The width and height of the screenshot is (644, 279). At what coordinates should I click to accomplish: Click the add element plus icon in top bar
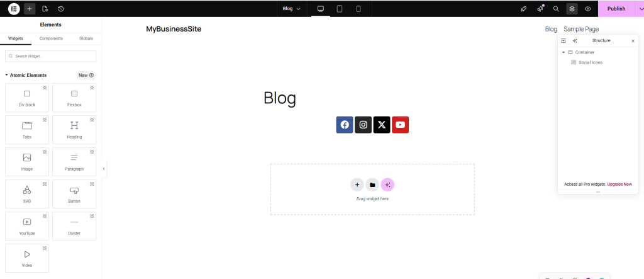(x=30, y=9)
